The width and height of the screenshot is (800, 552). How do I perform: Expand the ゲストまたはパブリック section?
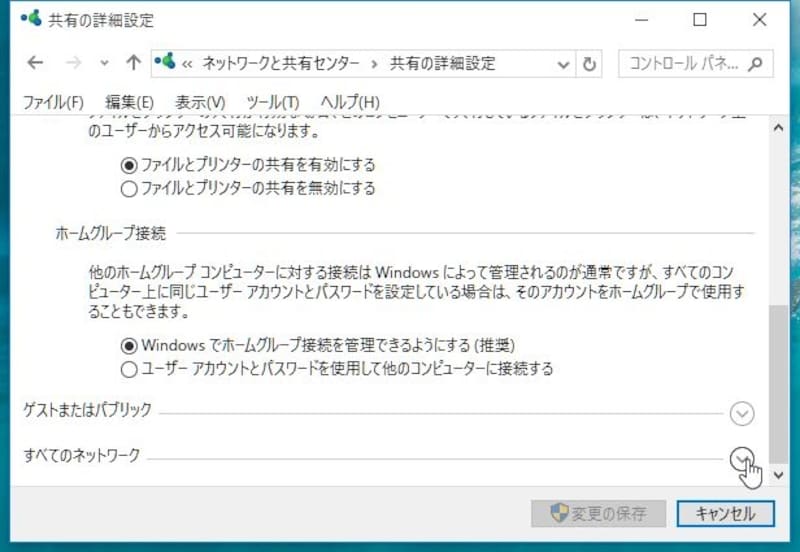coord(742,414)
